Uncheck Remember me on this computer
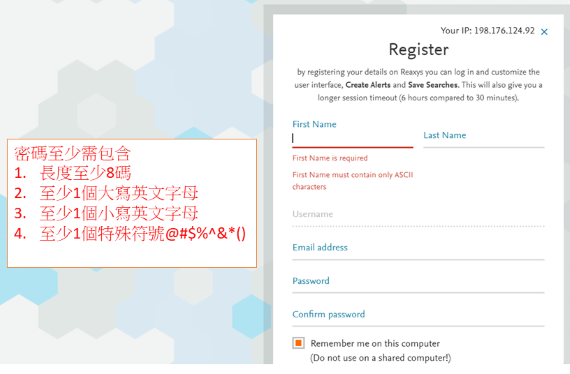Image resolution: width=570 pixels, height=374 pixels. (x=298, y=343)
